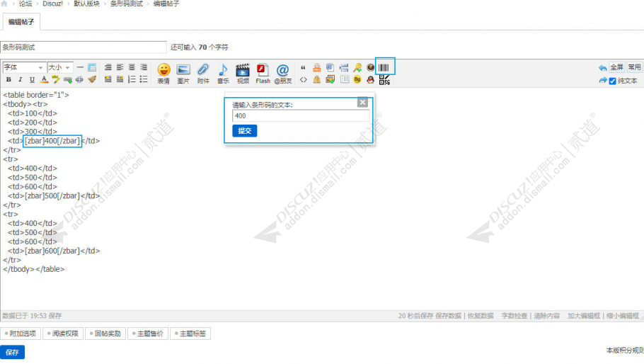The image size is (644, 364).
Task: Open the attachment (附件) tool
Action: tap(203, 74)
